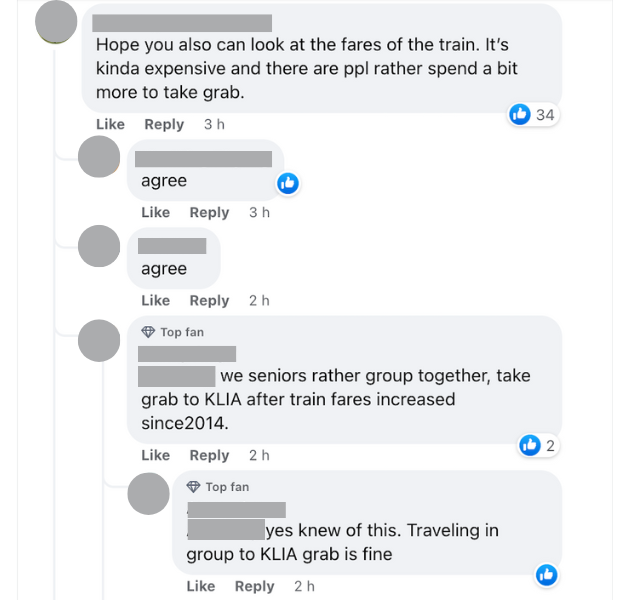640x600 pixels.
Task: Click the 2 h timestamp under last reply
Action: pos(304,586)
